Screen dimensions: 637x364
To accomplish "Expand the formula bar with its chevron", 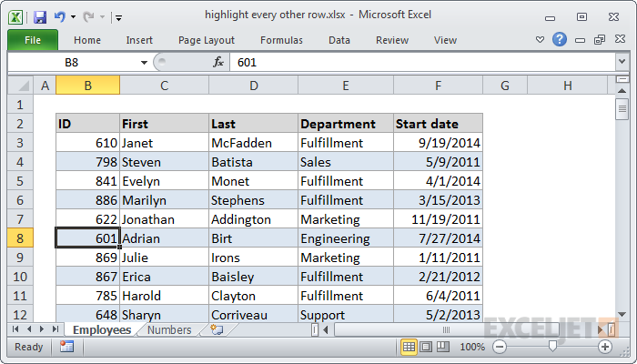I will tap(622, 62).
